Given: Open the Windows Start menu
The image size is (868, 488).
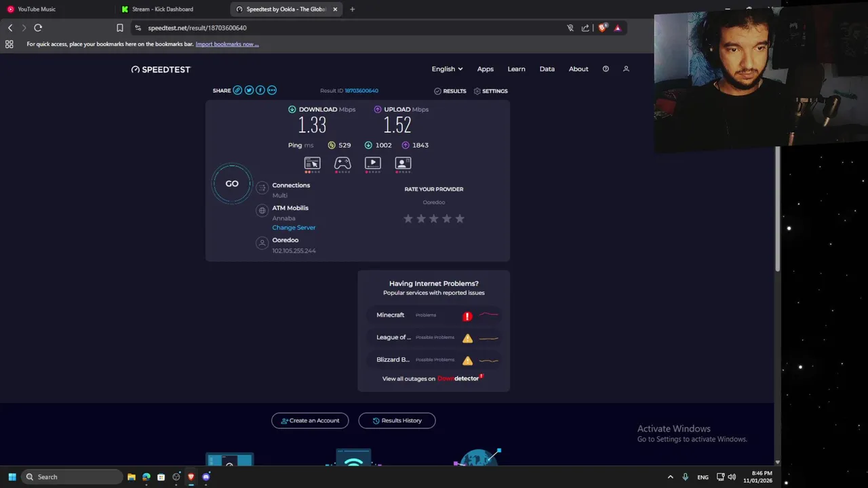Looking at the screenshot, I should pyautogui.click(x=12, y=477).
